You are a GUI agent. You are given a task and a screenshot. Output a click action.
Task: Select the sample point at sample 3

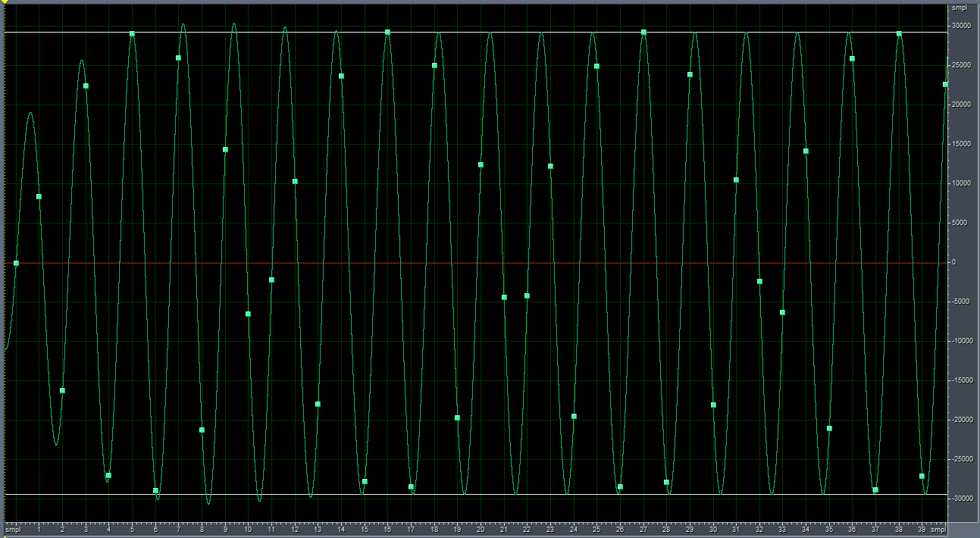coord(86,86)
